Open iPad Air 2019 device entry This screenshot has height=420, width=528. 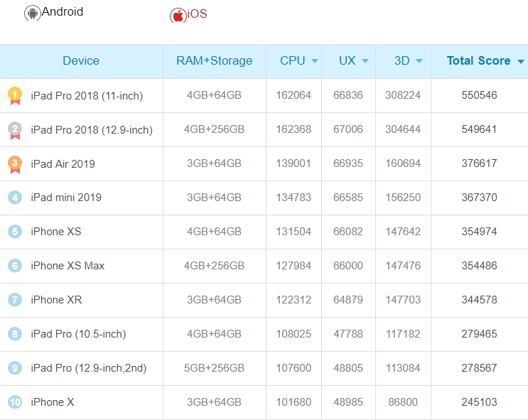(x=63, y=164)
